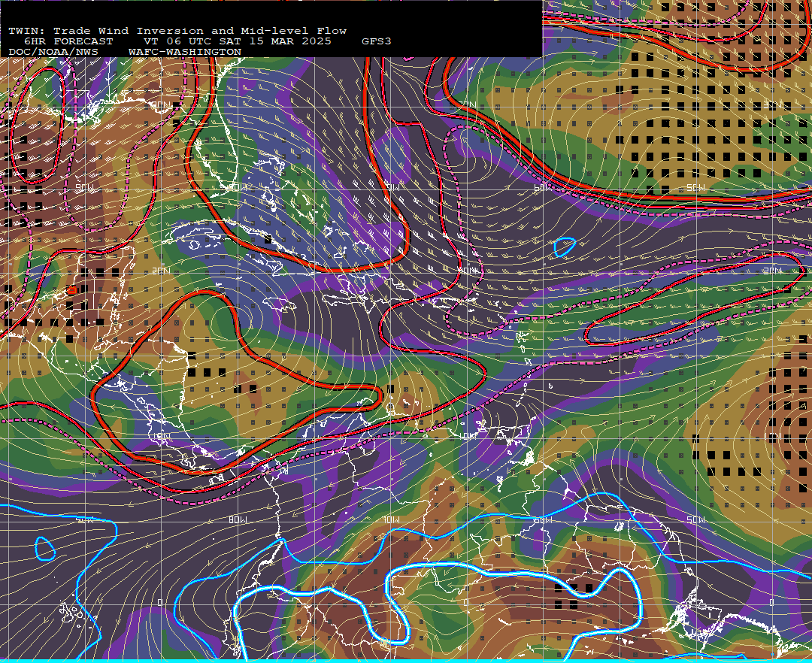Click the 10N latitude label near Costa Rica
This screenshot has height=663, width=812.
161,437
